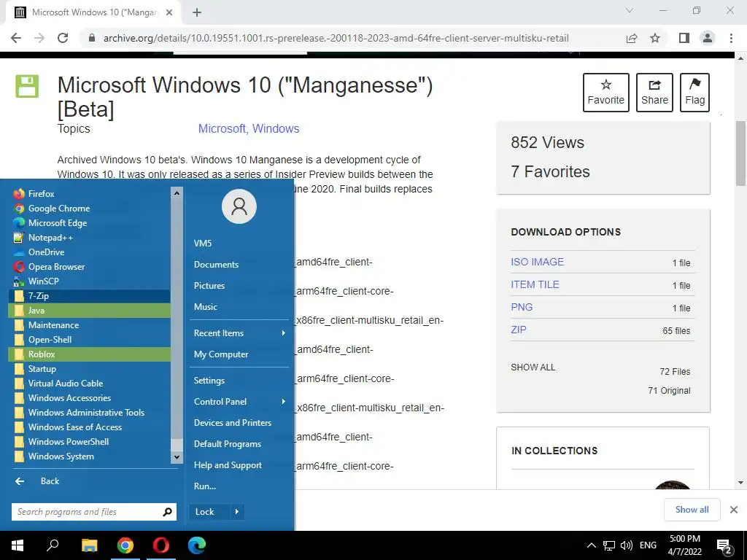Bookmark this tab with the star icon
Image resolution: width=747 pixels, height=560 pixels.
pyautogui.click(x=655, y=38)
